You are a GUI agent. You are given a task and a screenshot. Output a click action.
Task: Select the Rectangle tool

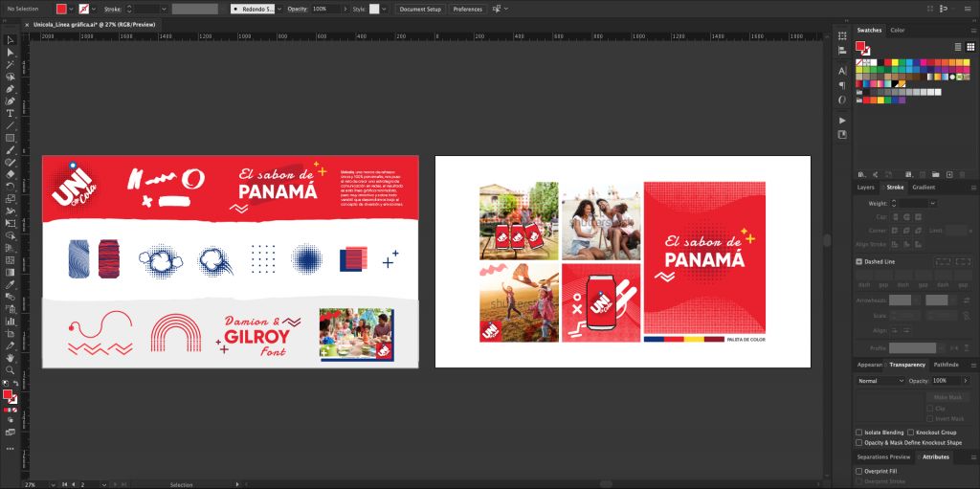10,138
